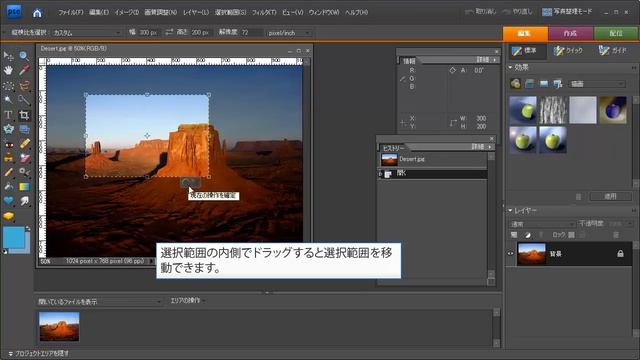Click the lock icon on 背景 layer
Viewport: 640px width, 360px height.
pos(620,253)
